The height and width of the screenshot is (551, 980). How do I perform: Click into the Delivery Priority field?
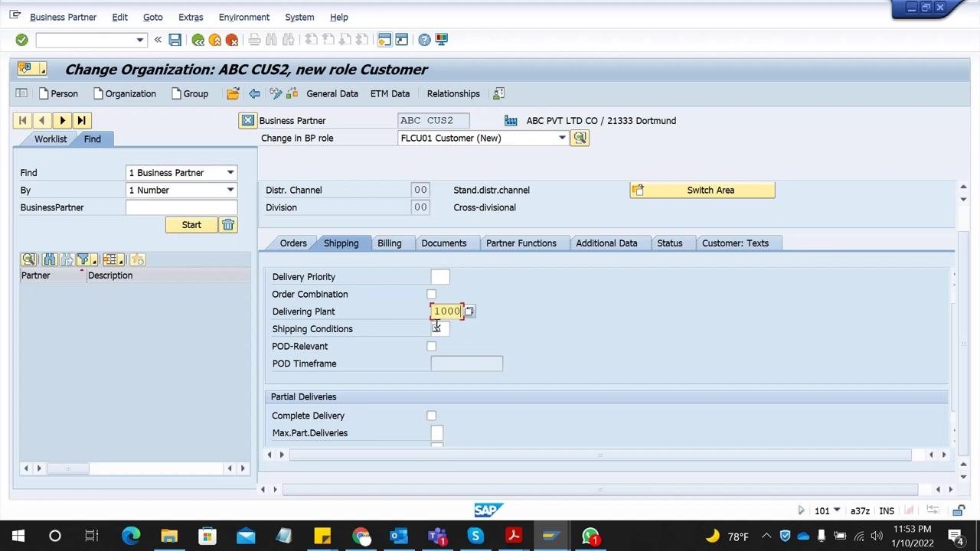440,277
